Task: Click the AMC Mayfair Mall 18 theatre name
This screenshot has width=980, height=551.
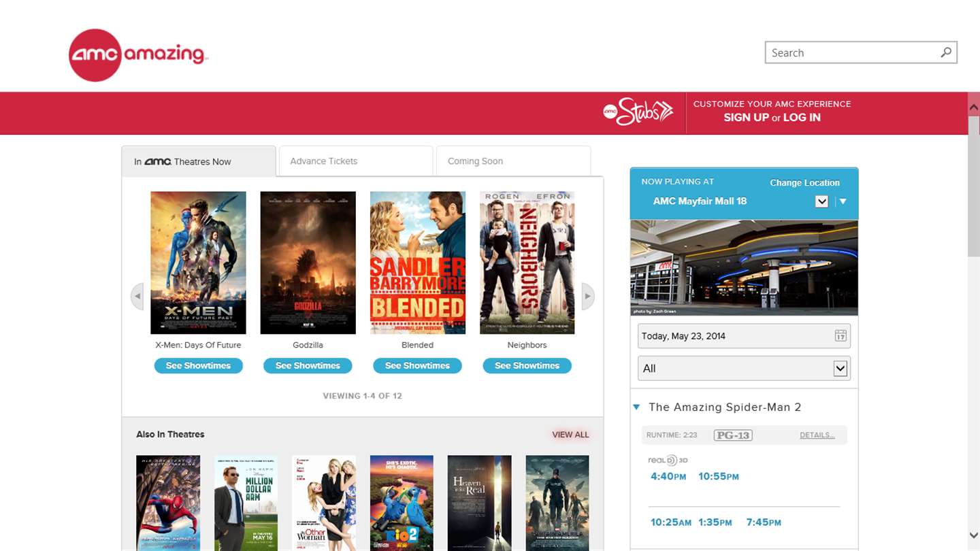Action: pos(700,201)
